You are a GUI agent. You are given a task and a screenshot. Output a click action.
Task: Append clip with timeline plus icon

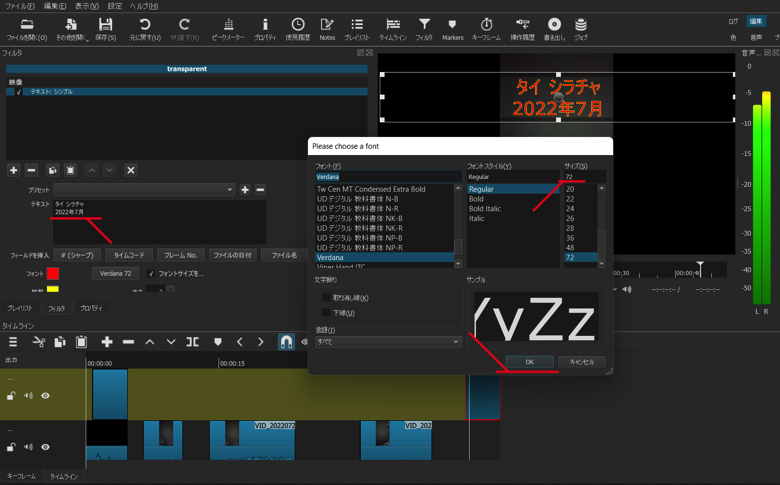(106, 342)
